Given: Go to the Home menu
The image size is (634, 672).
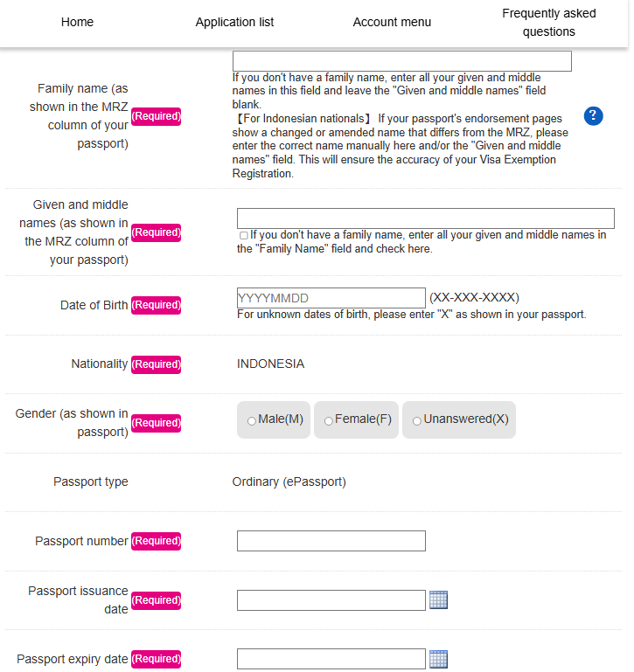Looking at the screenshot, I should coord(78,22).
